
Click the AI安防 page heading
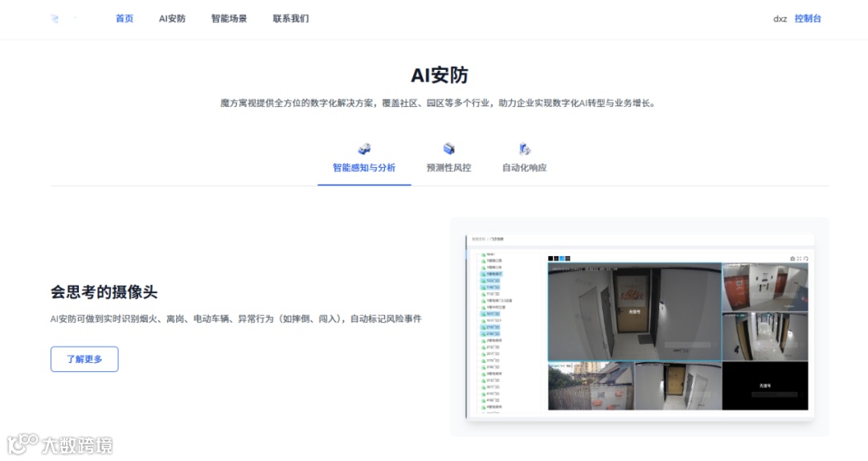pos(440,75)
